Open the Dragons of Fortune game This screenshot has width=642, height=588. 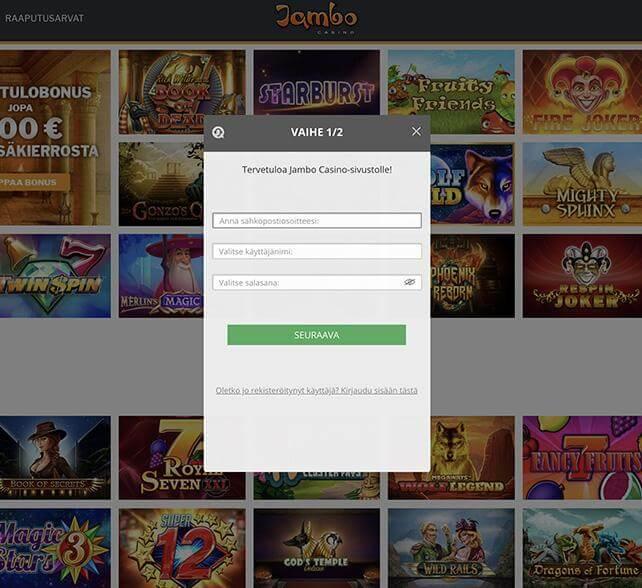coord(581,547)
